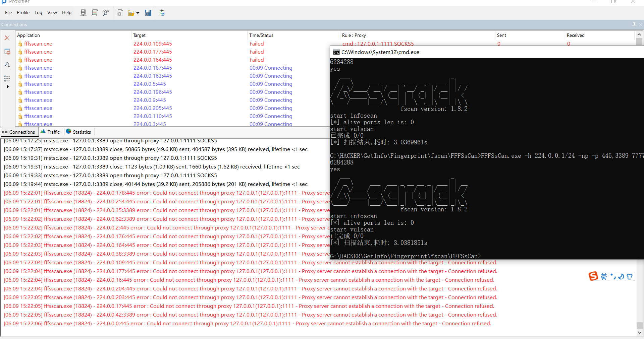Click log entry for 224.0.0.42:3389 error
Image resolution: width=644 pixels, height=339 pixels.
click(251, 315)
